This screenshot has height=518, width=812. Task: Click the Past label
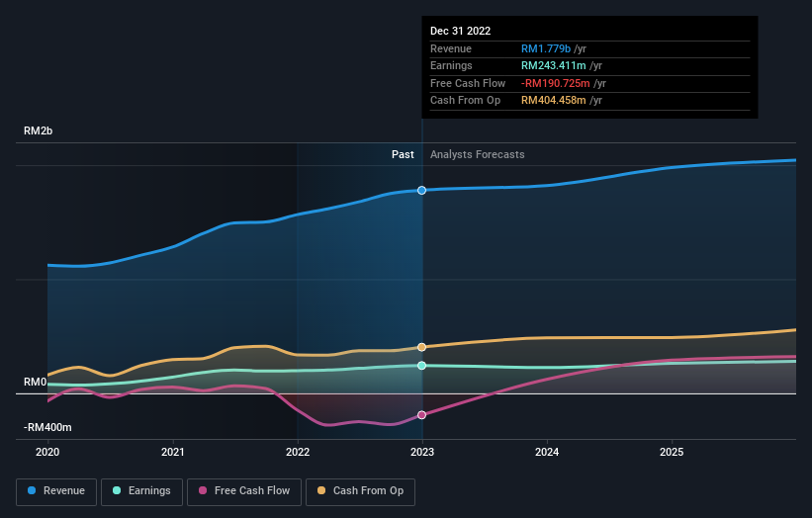tap(403, 154)
